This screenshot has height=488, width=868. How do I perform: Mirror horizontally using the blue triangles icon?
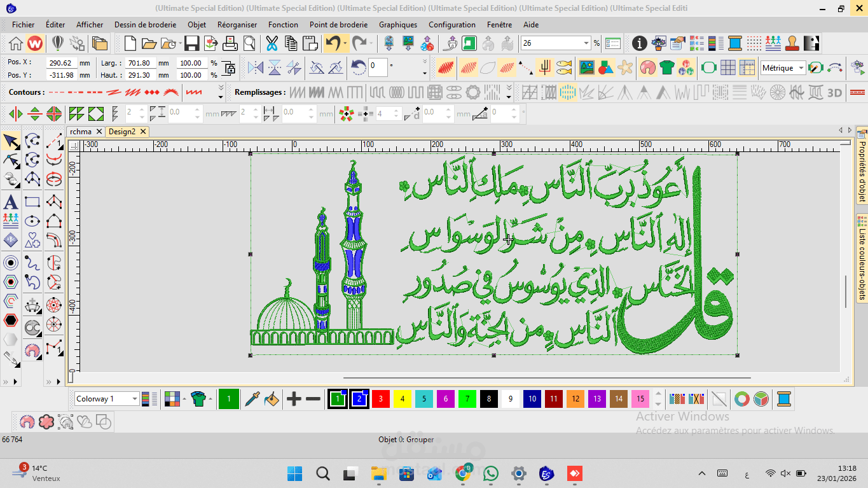255,67
